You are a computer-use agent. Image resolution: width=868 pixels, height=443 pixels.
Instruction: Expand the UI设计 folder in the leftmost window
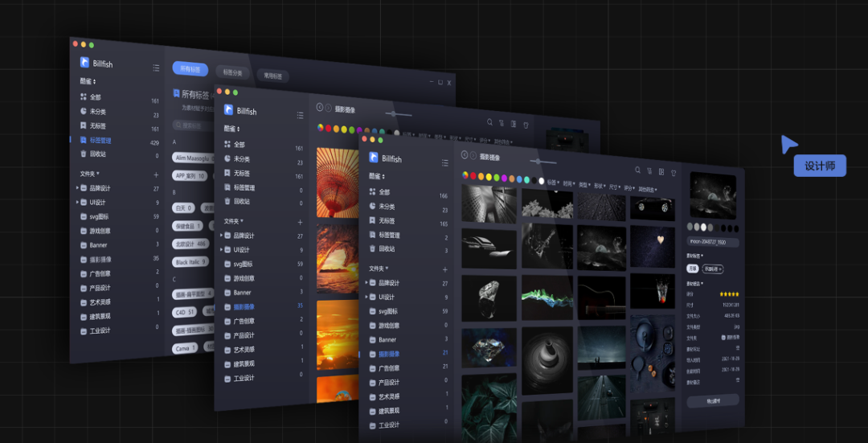pos(77,203)
